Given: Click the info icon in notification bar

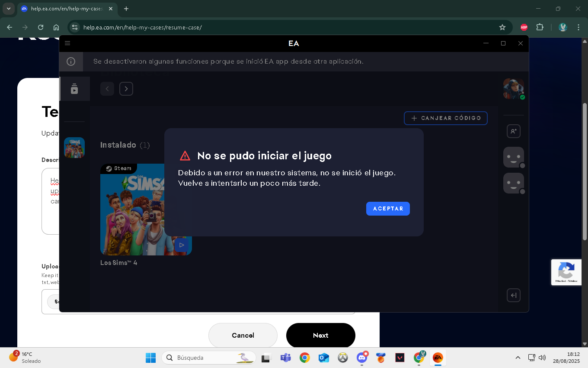Looking at the screenshot, I should tap(71, 61).
